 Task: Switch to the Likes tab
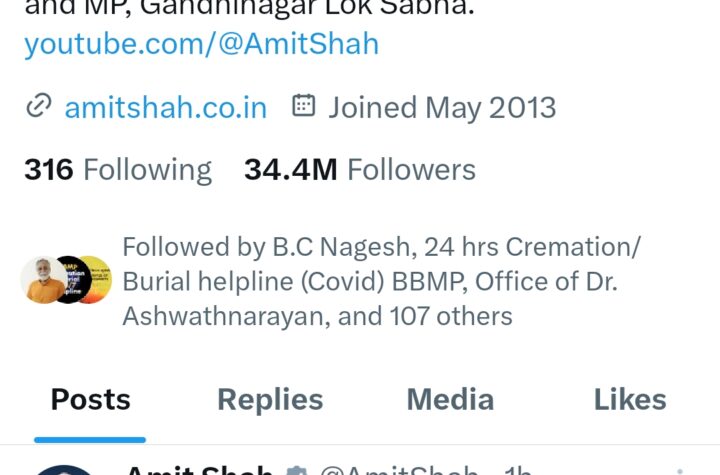(x=630, y=399)
